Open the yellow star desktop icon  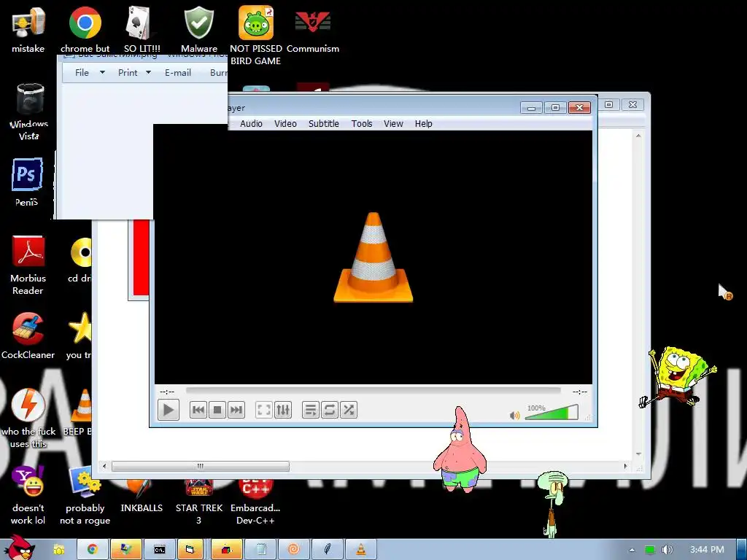79,335
